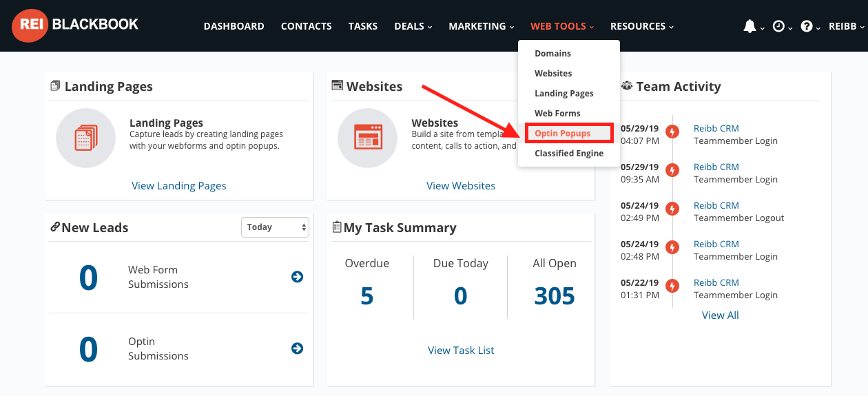Click the View Task List link

461,351
